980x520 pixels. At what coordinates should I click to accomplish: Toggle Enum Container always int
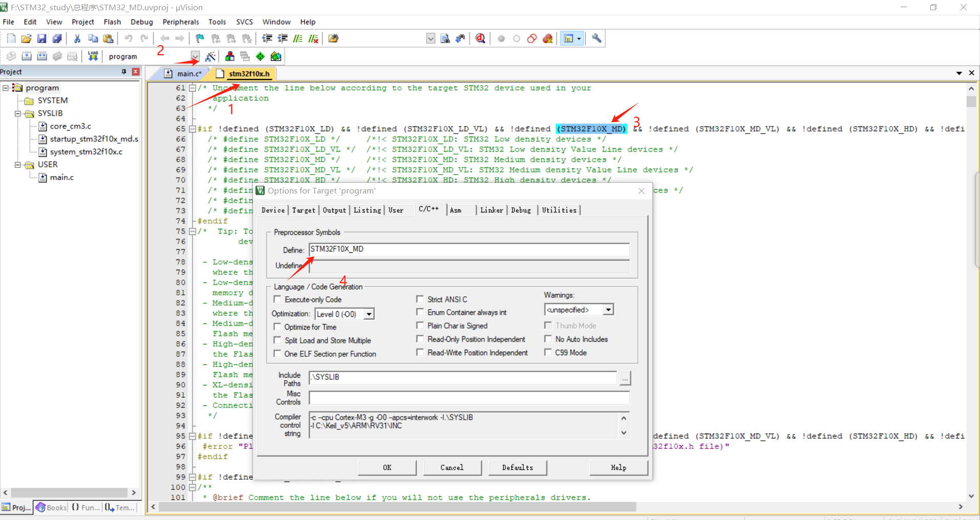[420, 312]
